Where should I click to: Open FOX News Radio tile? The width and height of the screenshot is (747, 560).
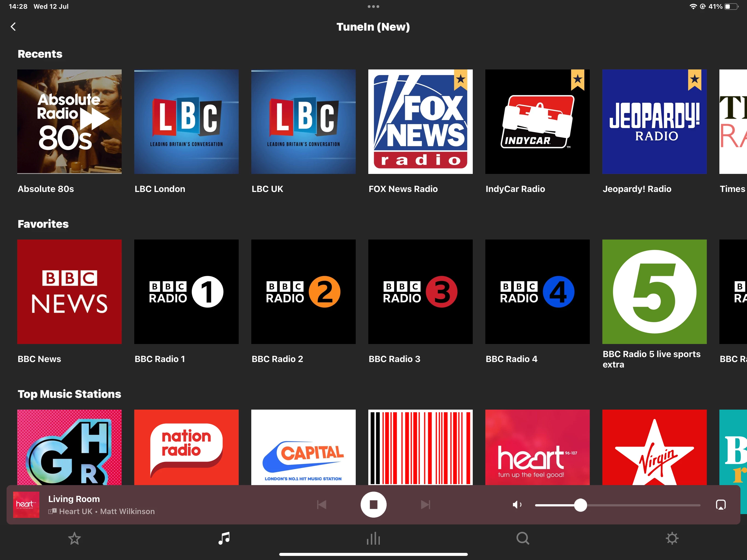coord(420,122)
